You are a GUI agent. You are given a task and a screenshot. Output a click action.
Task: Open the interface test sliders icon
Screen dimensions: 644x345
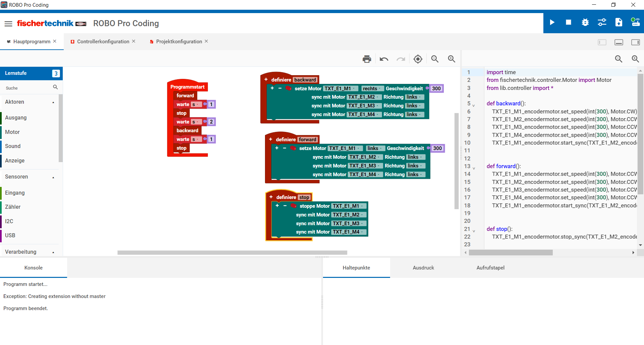pos(602,22)
